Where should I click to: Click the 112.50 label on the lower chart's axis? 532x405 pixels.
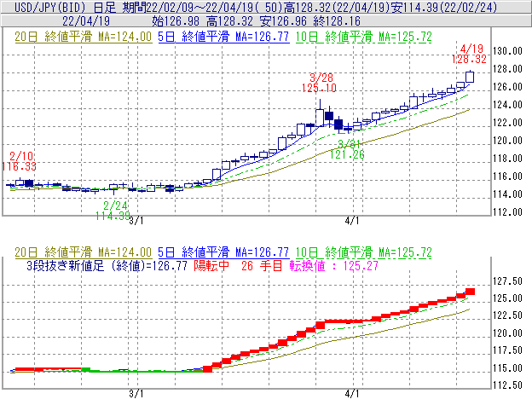pos(507,385)
